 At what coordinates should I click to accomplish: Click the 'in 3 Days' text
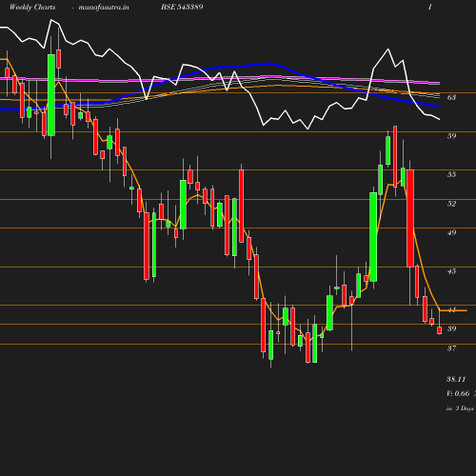click(460, 408)
